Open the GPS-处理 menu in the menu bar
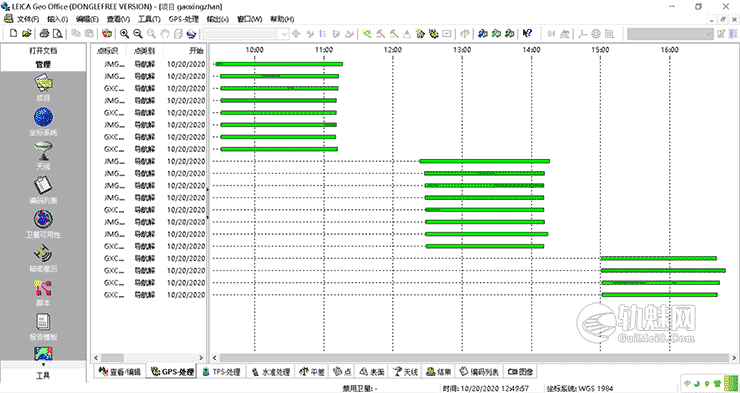Viewport: 740px width, 393px height. tap(184, 19)
